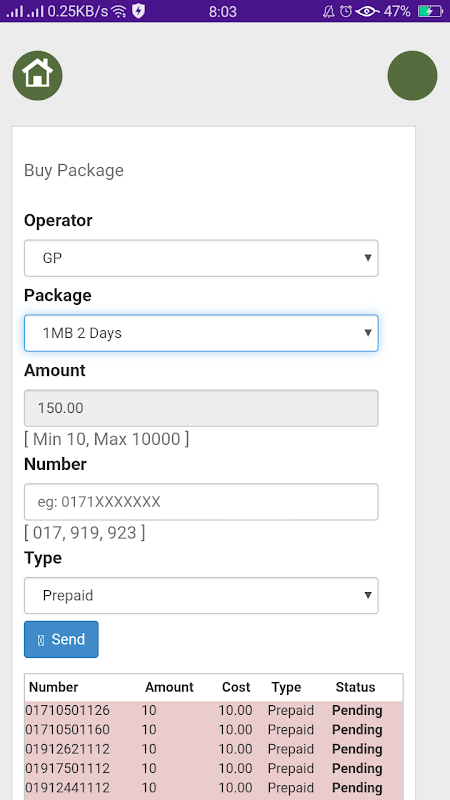Click the Amount field showing 150.00
Viewport: 450px width, 800px height.
pyautogui.click(x=201, y=408)
